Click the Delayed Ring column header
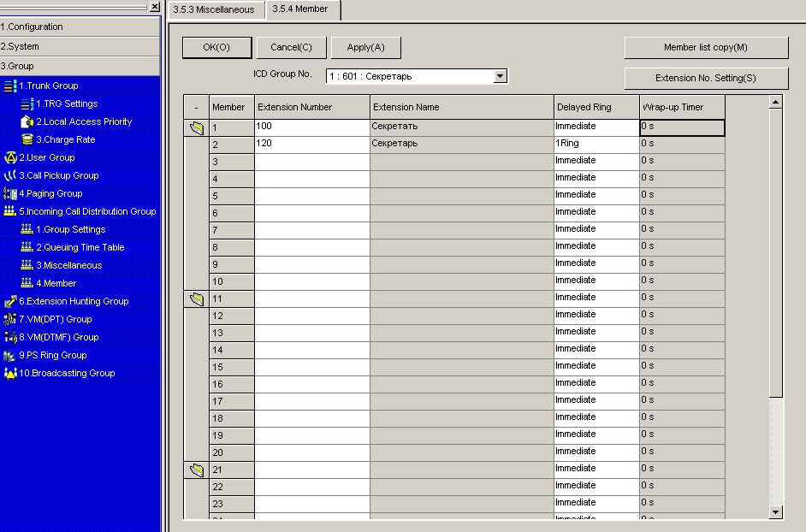The width and height of the screenshot is (806, 532). pyautogui.click(x=596, y=107)
